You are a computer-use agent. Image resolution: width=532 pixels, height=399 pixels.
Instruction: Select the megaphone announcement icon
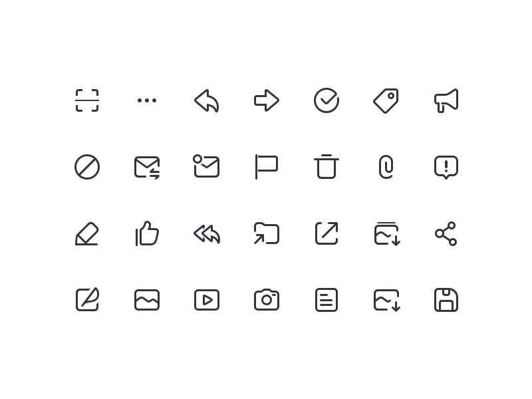coord(446,101)
